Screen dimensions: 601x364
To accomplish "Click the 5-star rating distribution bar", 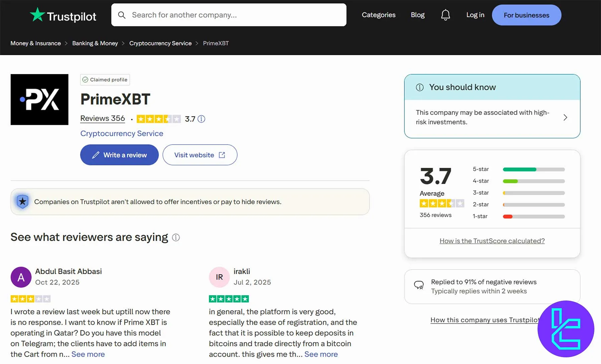I will (x=533, y=169).
